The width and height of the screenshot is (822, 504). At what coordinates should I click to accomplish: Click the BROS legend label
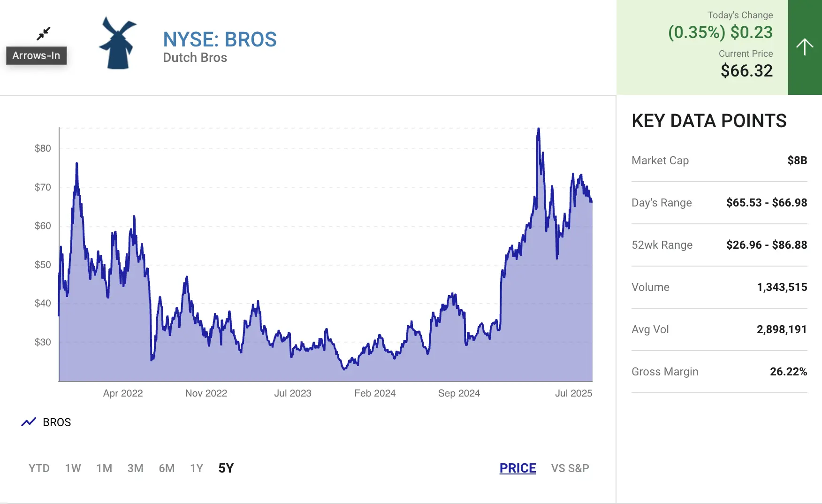(x=57, y=422)
